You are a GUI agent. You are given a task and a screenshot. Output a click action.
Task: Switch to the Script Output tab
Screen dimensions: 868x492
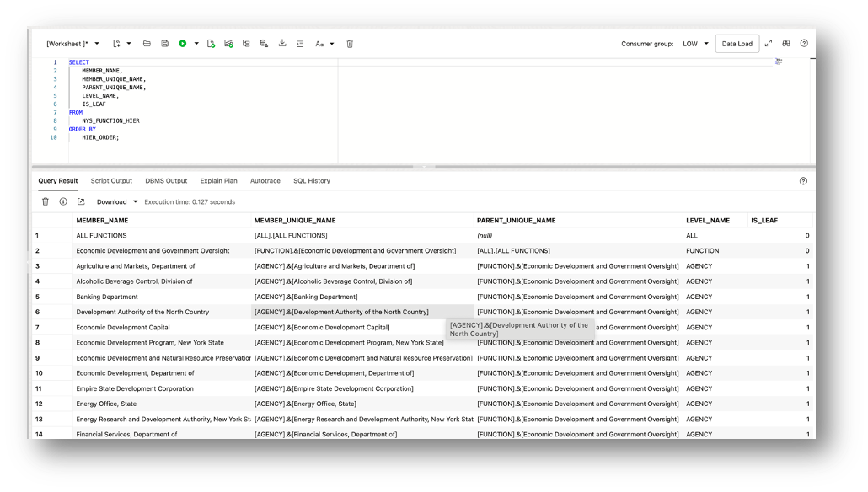(x=111, y=181)
